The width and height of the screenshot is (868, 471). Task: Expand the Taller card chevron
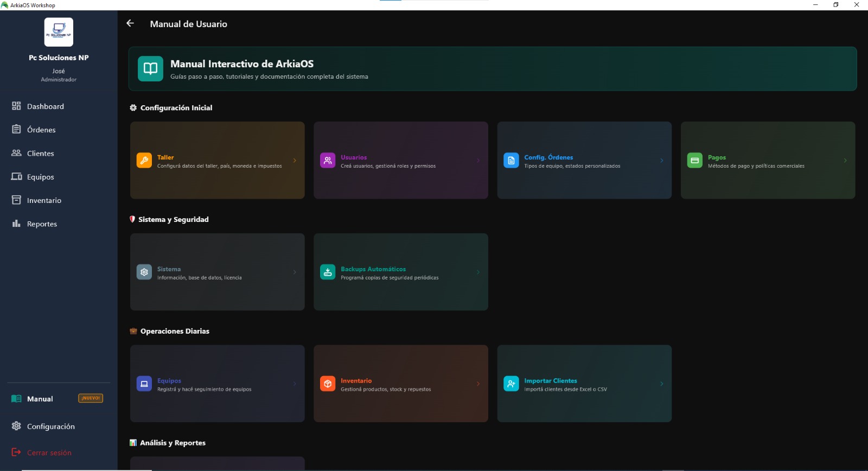pos(295,161)
